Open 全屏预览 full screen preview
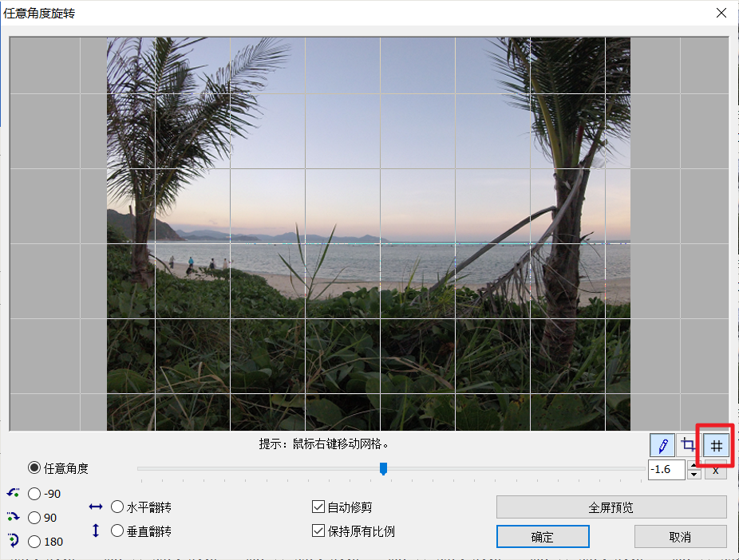 [611, 507]
